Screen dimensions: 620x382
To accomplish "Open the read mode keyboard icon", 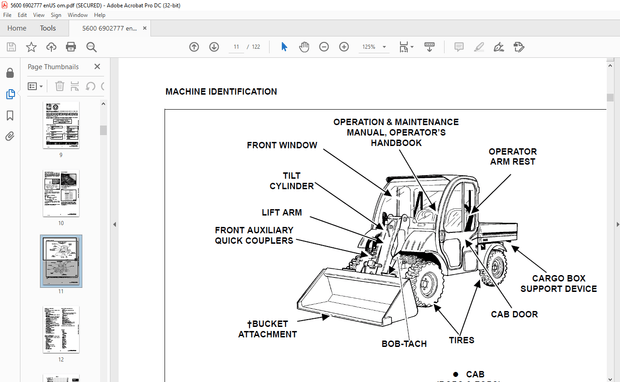I will [429, 47].
